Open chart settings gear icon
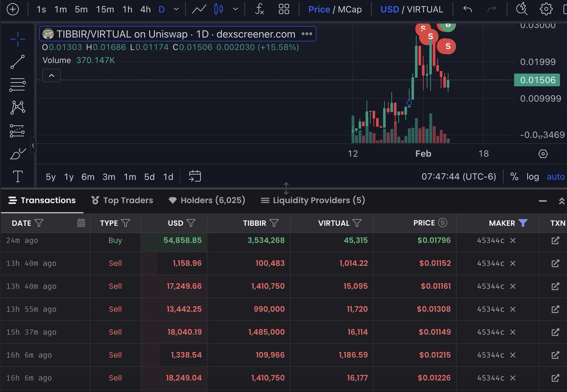 [546, 9]
